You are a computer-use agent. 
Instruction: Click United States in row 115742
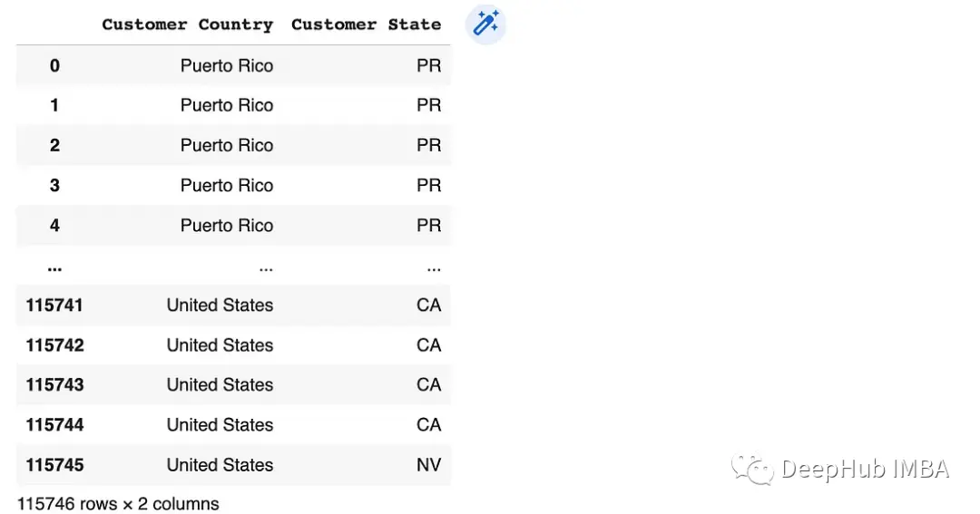(x=220, y=345)
